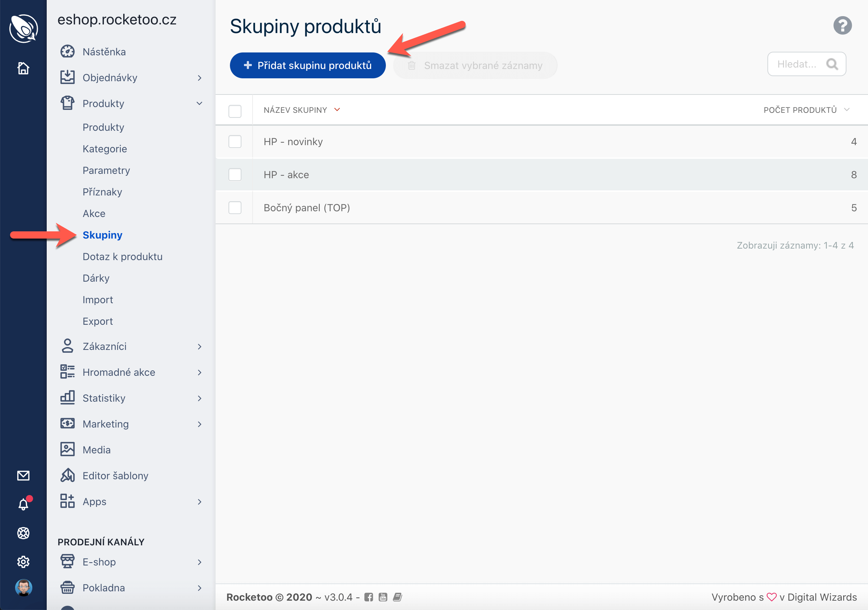Toggle the select-all header checkbox

pyautogui.click(x=235, y=111)
